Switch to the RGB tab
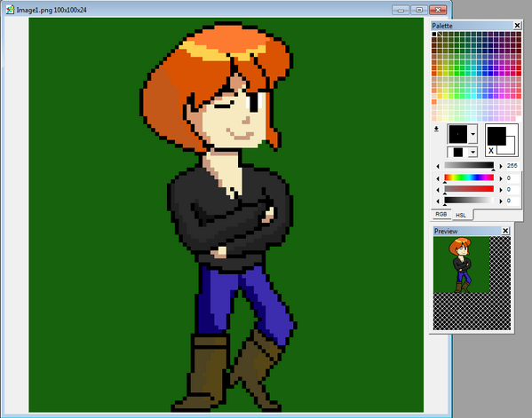532x418 pixels. (x=441, y=214)
